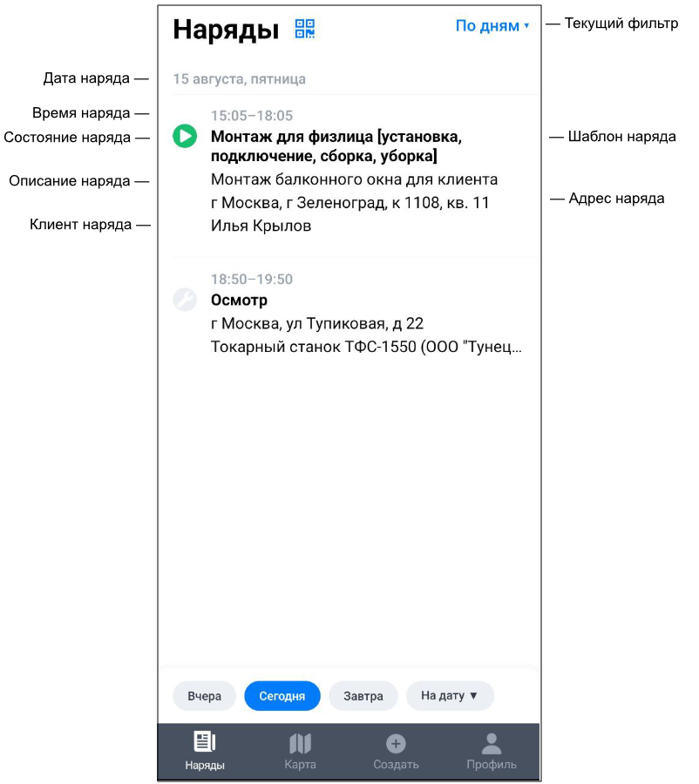Switch to the Вчера day filter
The width and height of the screenshot is (699, 784).
[204, 695]
